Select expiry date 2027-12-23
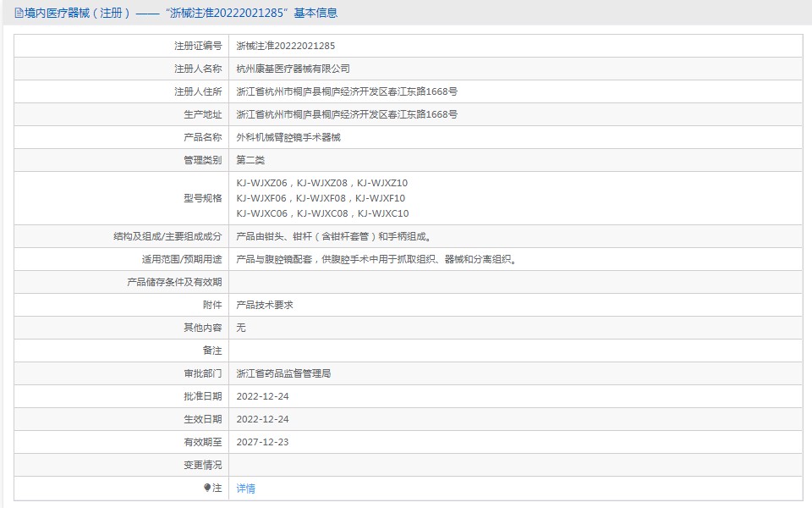Screen dimensions: 812x508 (262, 442)
